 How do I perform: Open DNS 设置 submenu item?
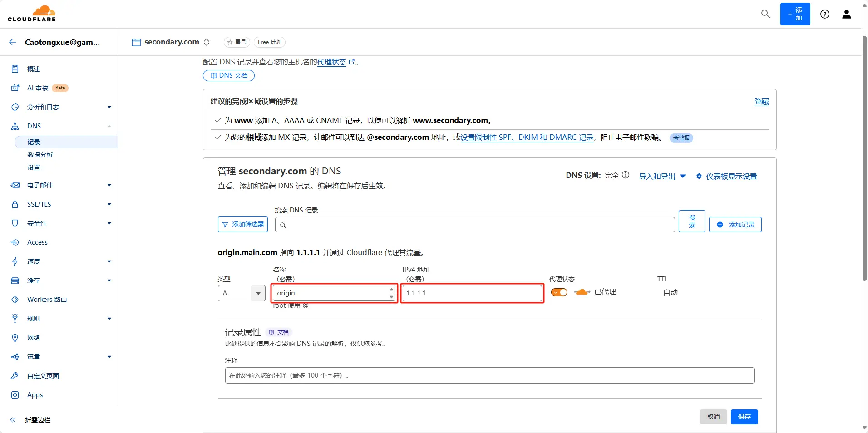34,167
